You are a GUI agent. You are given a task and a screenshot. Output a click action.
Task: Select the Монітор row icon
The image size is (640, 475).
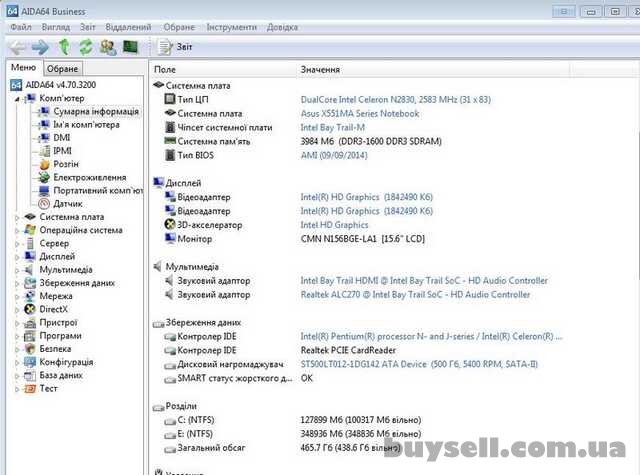click(170, 238)
